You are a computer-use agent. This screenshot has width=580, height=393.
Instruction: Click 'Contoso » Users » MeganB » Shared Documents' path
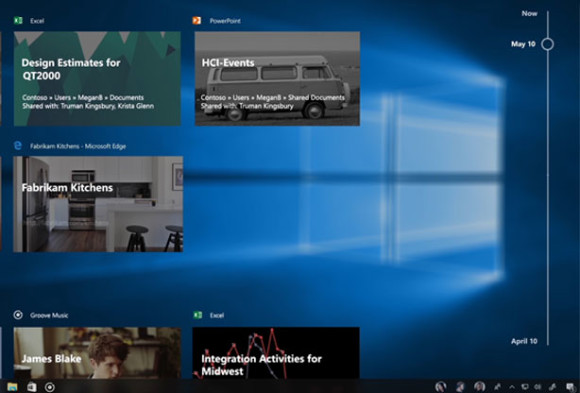click(x=273, y=97)
